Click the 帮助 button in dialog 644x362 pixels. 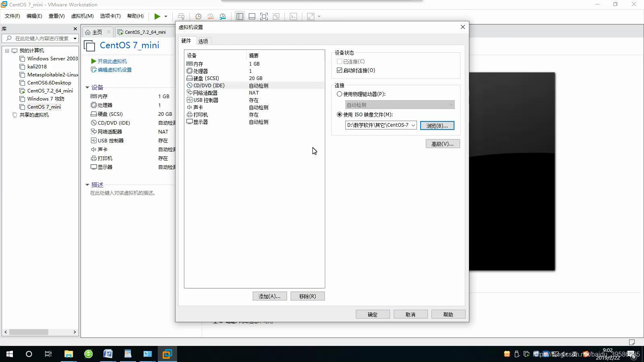point(448,314)
